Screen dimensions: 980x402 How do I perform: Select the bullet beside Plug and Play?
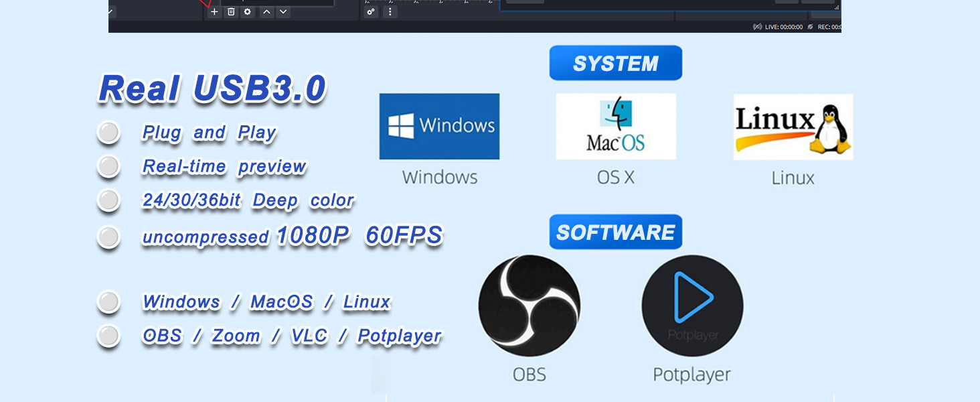[x=108, y=133]
